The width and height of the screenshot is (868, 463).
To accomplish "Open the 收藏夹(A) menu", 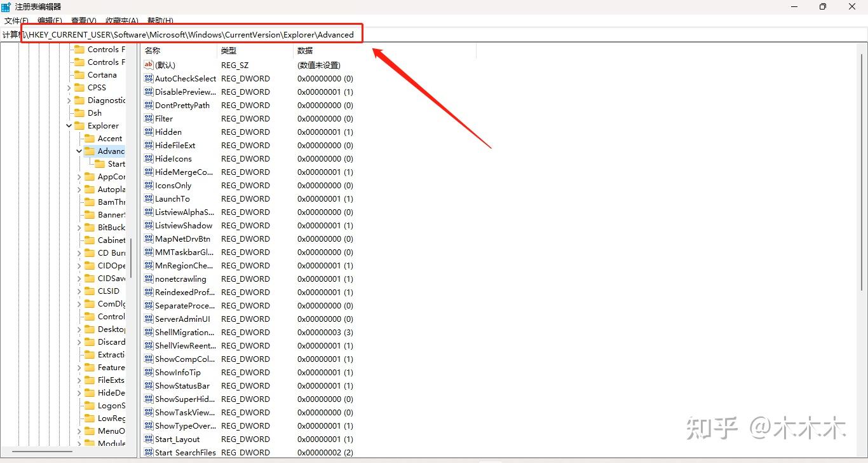I will click(122, 21).
